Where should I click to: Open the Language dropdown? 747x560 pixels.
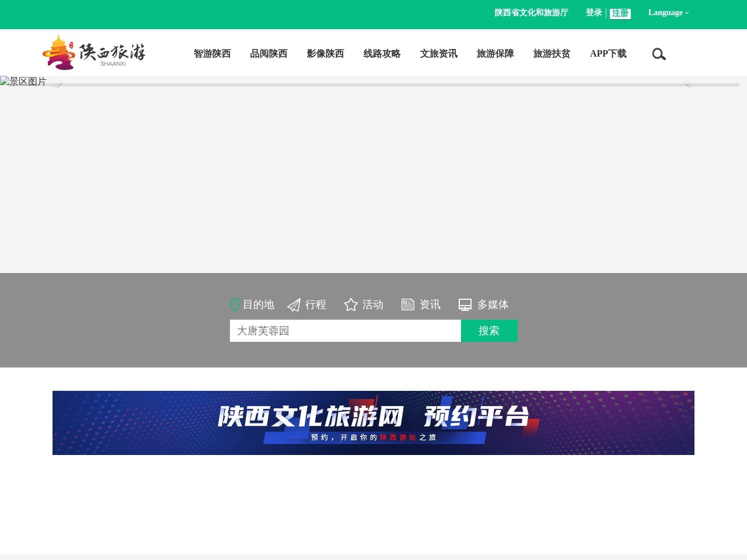(667, 12)
